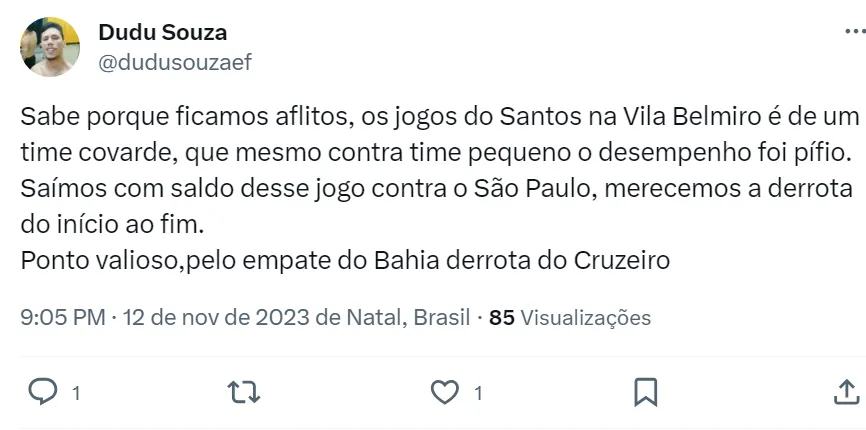
Task: Click the tweet's first line about Santos
Action: (438, 116)
